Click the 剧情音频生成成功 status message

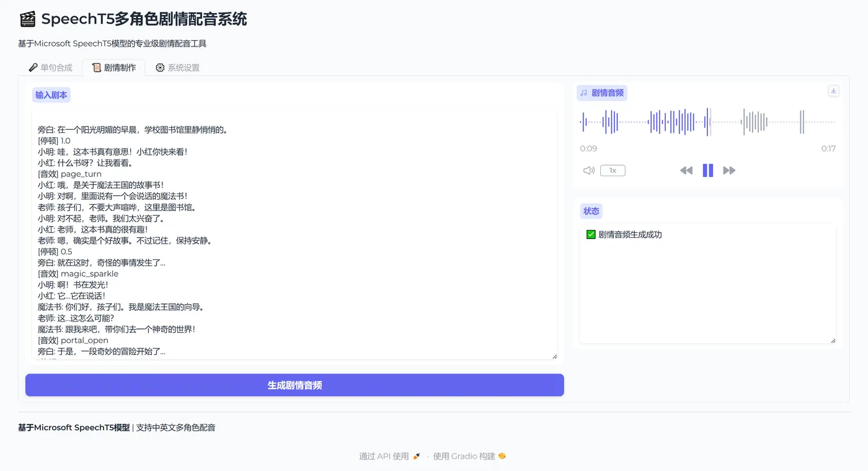click(627, 235)
